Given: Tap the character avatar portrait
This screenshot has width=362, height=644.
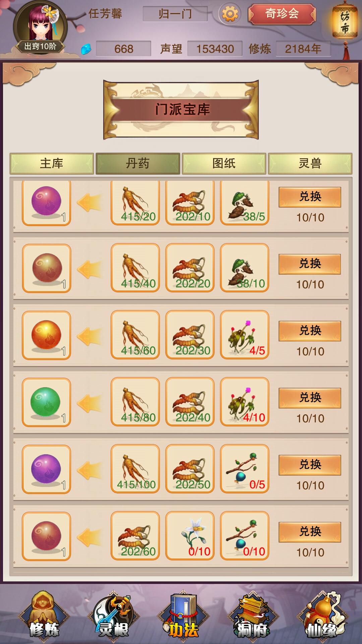Looking at the screenshot, I should [40, 28].
